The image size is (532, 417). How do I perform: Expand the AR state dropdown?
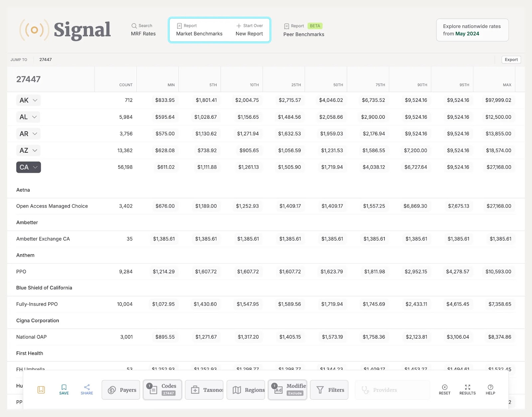tap(28, 134)
